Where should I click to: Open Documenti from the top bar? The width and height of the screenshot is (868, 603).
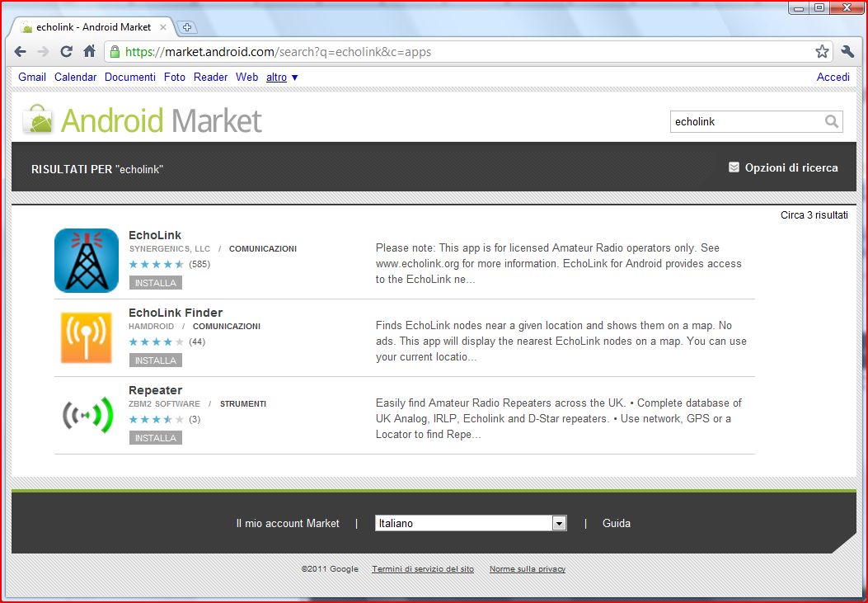130,78
